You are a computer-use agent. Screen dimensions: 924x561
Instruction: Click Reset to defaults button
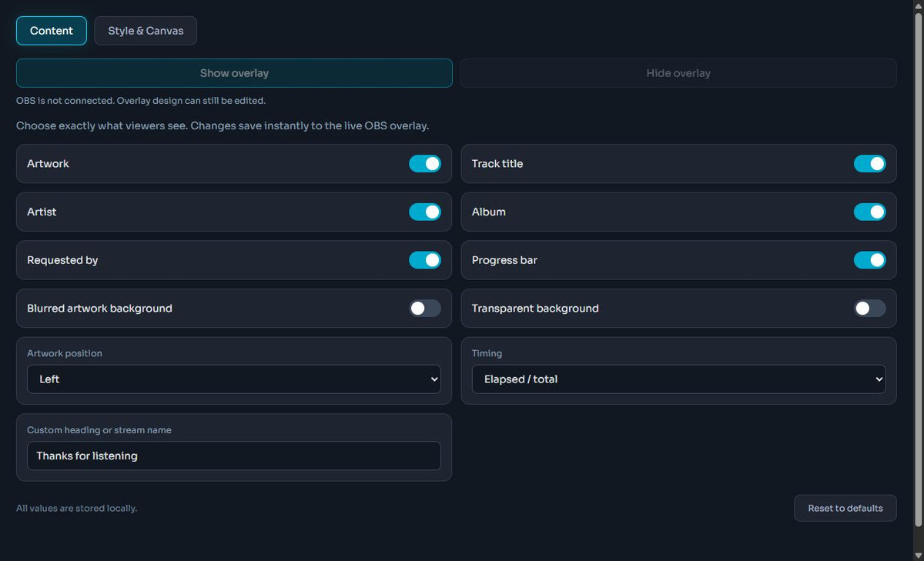click(x=845, y=508)
